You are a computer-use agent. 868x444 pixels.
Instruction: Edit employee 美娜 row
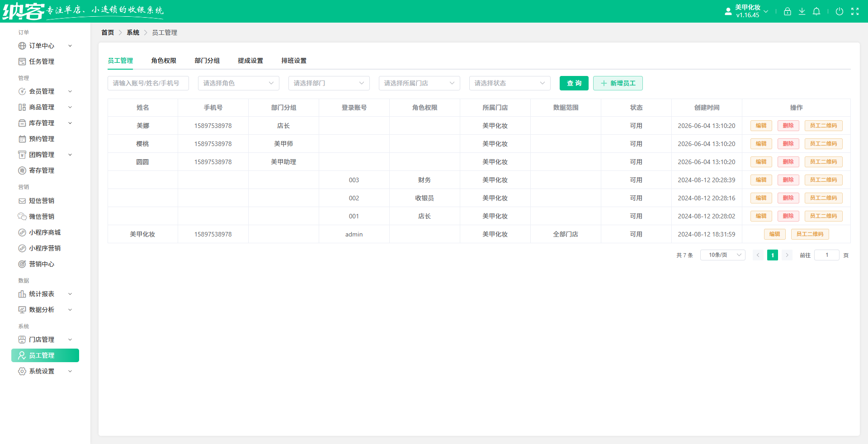point(761,126)
